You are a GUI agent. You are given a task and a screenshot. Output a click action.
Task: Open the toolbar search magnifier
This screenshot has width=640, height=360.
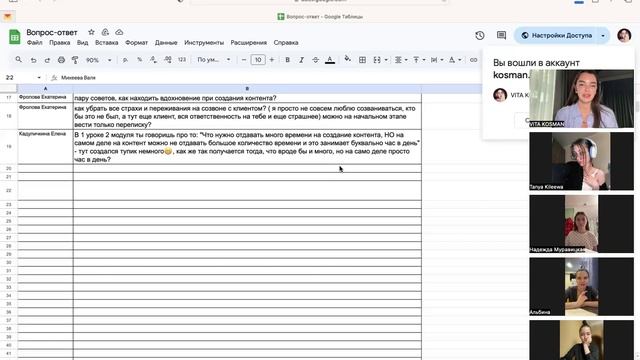(x=18, y=60)
